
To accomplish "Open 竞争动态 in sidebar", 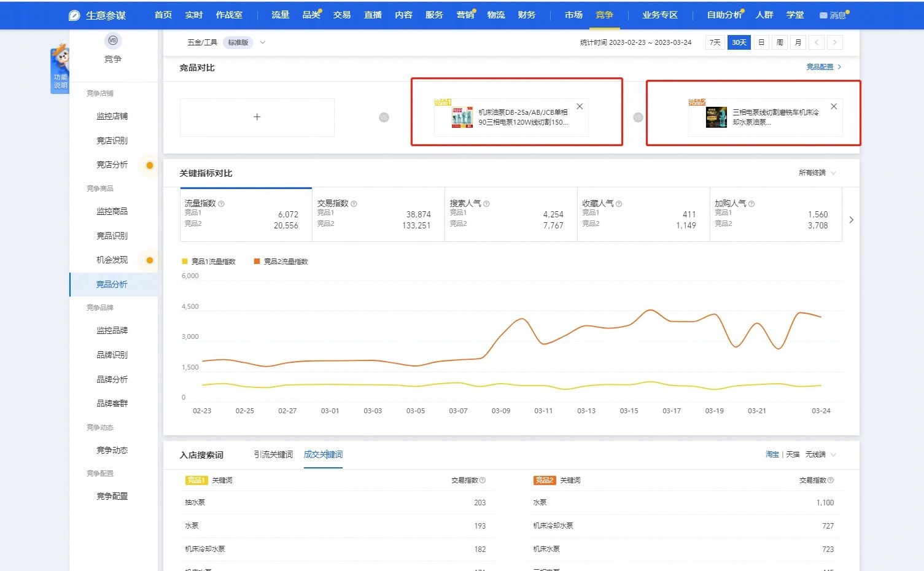I will (112, 451).
